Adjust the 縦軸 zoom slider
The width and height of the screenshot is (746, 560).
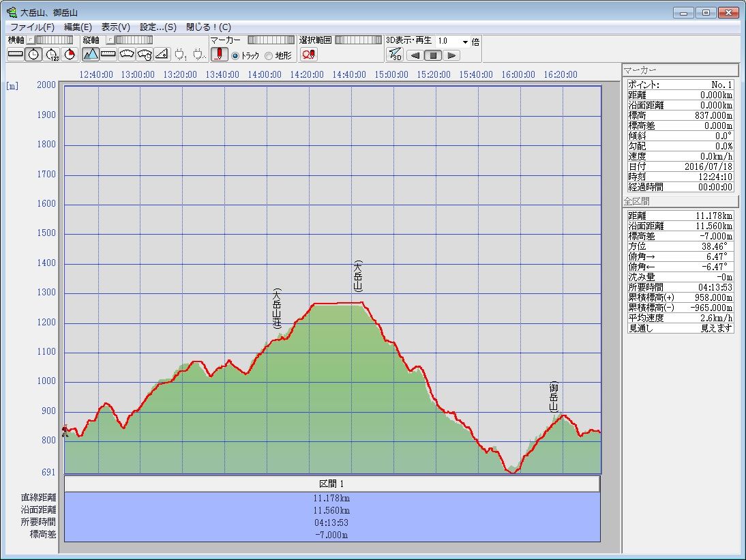coord(134,40)
